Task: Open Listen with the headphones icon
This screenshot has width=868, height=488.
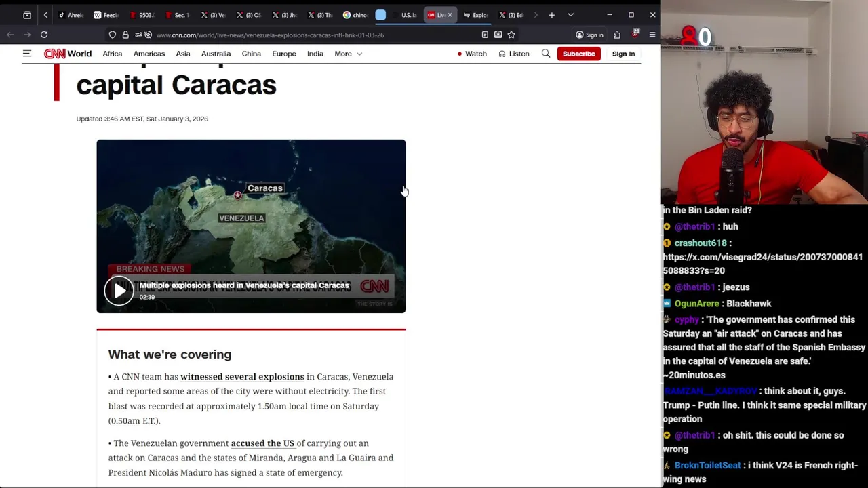Action: tap(514, 54)
